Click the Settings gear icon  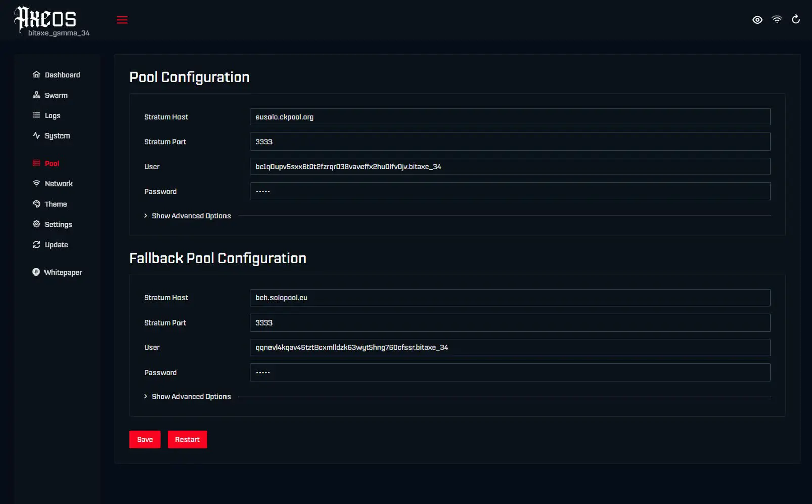pos(36,224)
